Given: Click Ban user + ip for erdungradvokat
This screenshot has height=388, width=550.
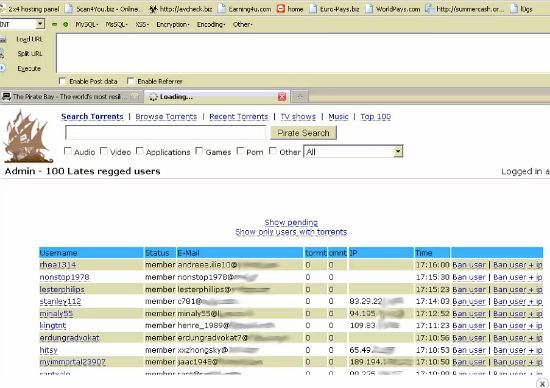Looking at the screenshot, I should (518, 338).
